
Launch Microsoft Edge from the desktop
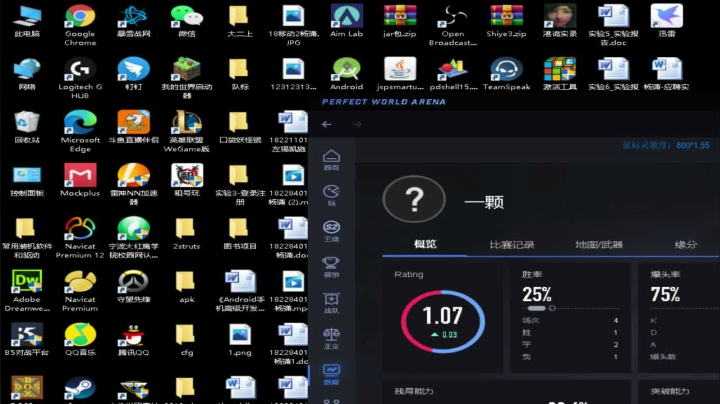tap(80, 132)
